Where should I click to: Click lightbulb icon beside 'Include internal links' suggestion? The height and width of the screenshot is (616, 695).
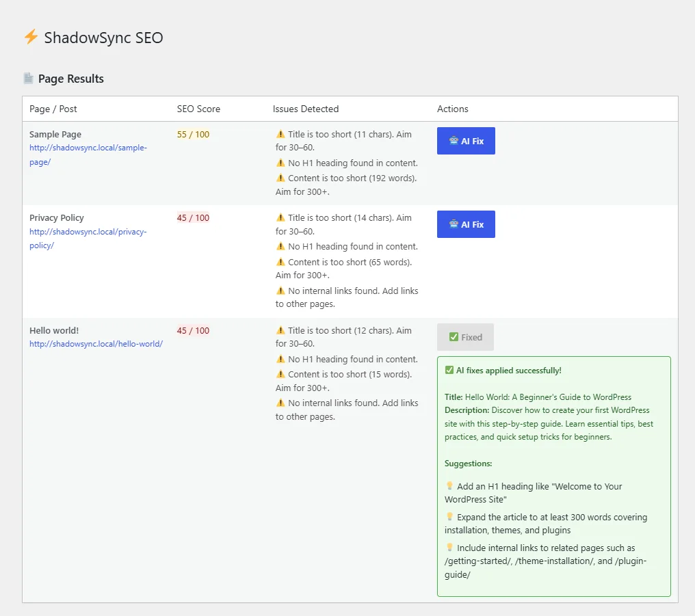[449, 548]
